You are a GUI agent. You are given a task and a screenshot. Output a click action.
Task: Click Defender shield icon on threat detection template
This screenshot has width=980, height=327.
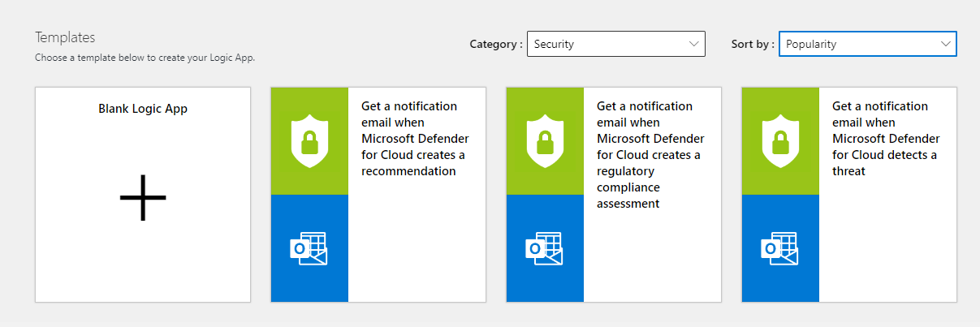pos(779,140)
